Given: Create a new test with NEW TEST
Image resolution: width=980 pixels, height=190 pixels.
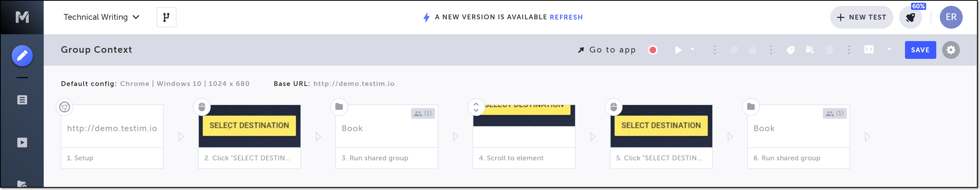Looking at the screenshot, I should click(x=861, y=17).
